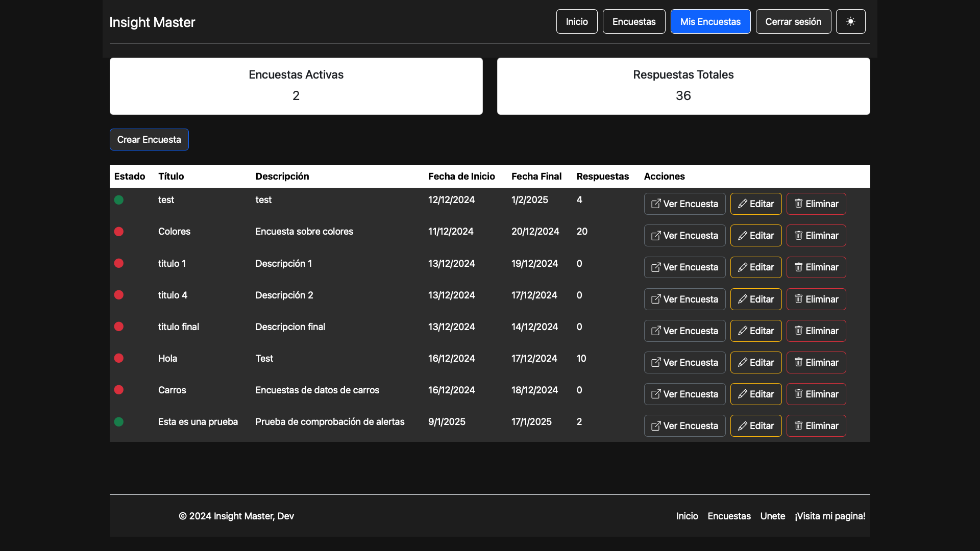Click the Encuestas Activas card
Viewport: 980px width, 551px height.
tap(296, 86)
